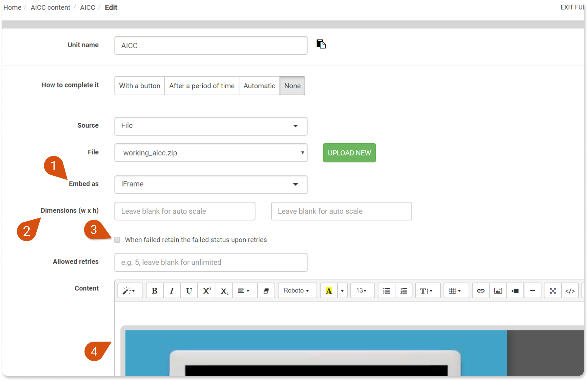Click the EXIT FULL screen link
The image size is (588, 381).
pyautogui.click(x=573, y=7)
